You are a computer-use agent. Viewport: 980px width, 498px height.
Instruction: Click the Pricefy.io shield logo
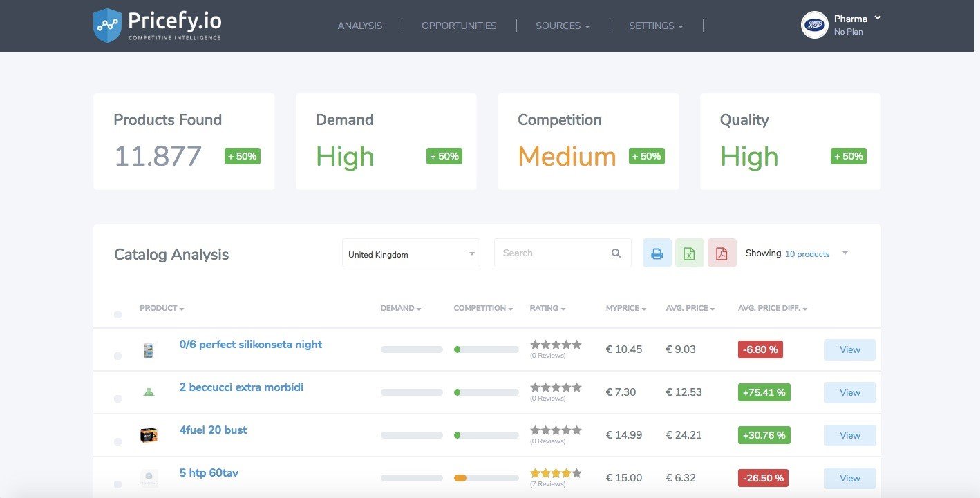(x=107, y=26)
